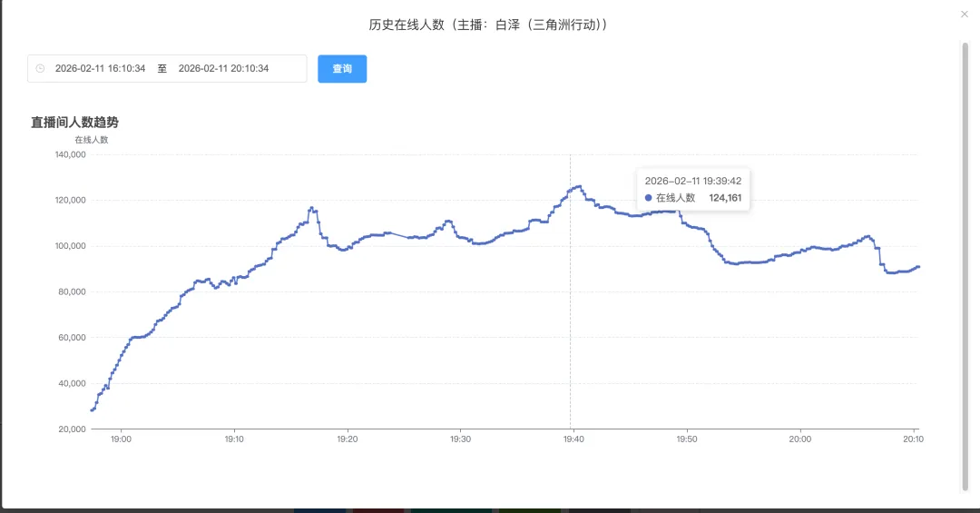Screen dimensions: 980x513
Task: Click the 19:10 label on the time axis
Action: [234, 439]
